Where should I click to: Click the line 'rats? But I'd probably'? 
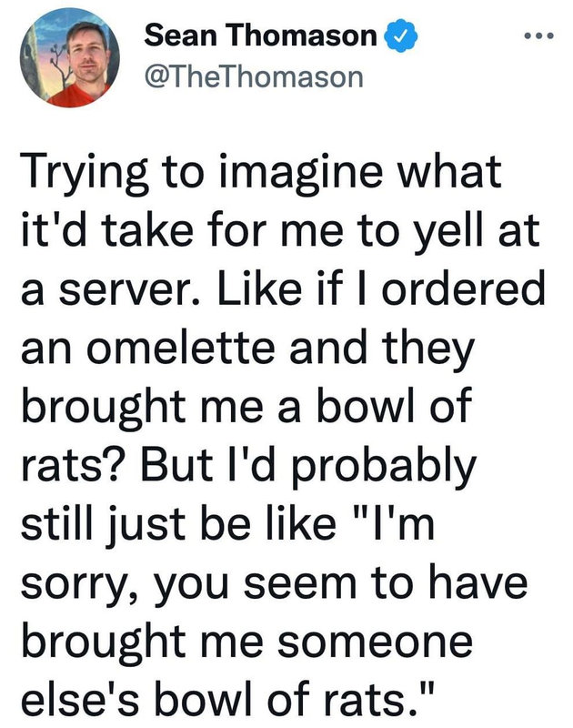(x=248, y=470)
